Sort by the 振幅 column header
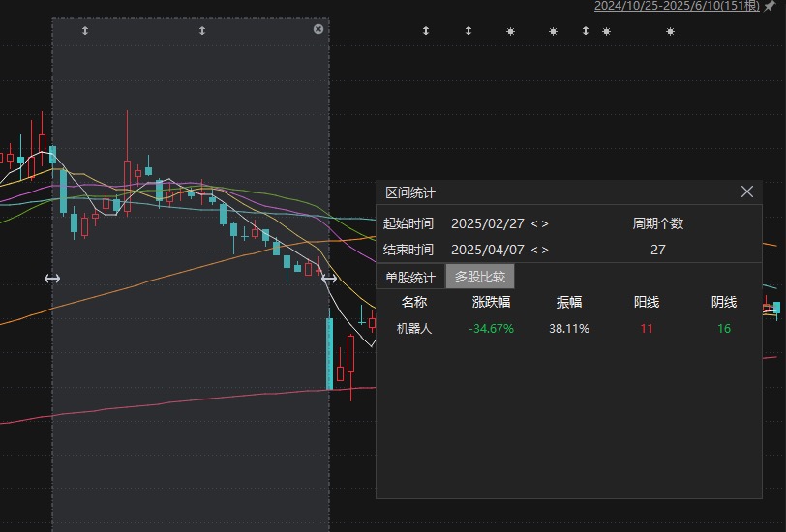 (569, 302)
